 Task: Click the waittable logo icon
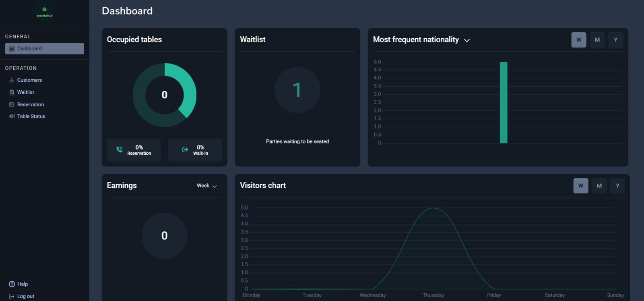(44, 11)
